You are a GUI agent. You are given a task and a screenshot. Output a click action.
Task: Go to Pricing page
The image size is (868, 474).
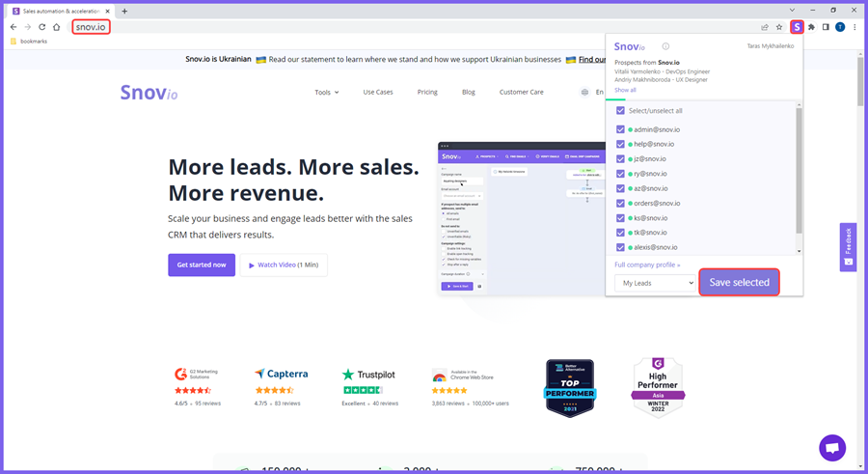pyautogui.click(x=427, y=92)
